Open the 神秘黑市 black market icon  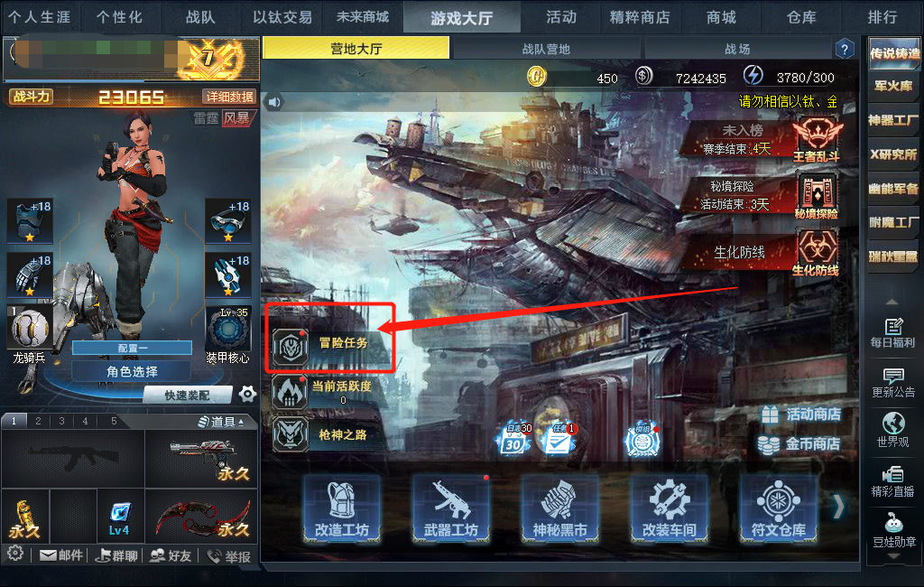(559, 509)
